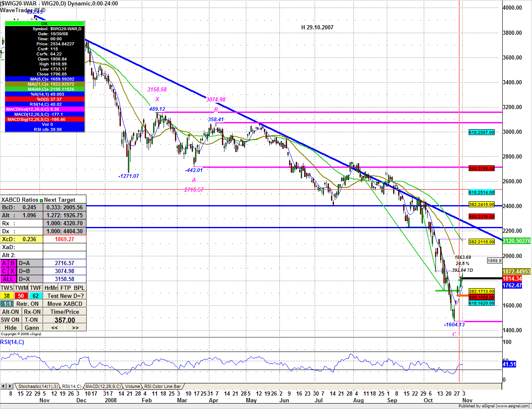532x409 pixels.
Task: Toggle the Alt-ON switch
Action: pyautogui.click(x=10, y=312)
